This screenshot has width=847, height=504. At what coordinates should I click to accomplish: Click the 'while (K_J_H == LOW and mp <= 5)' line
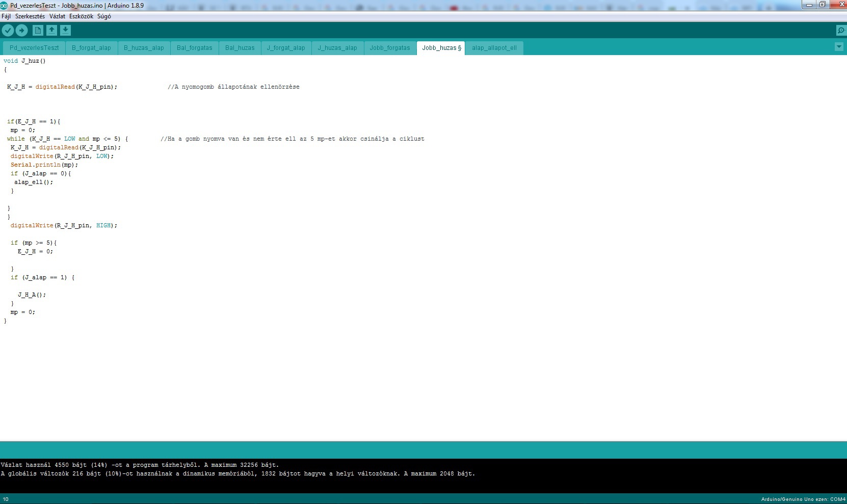click(67, 139)
